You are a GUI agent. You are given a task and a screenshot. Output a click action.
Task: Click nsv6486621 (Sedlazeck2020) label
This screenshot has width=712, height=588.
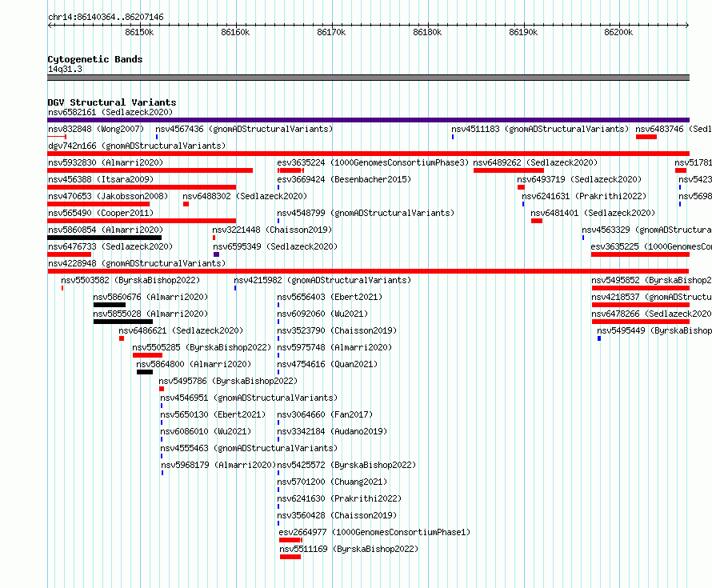pyautogui.click(x=181, y=330)
